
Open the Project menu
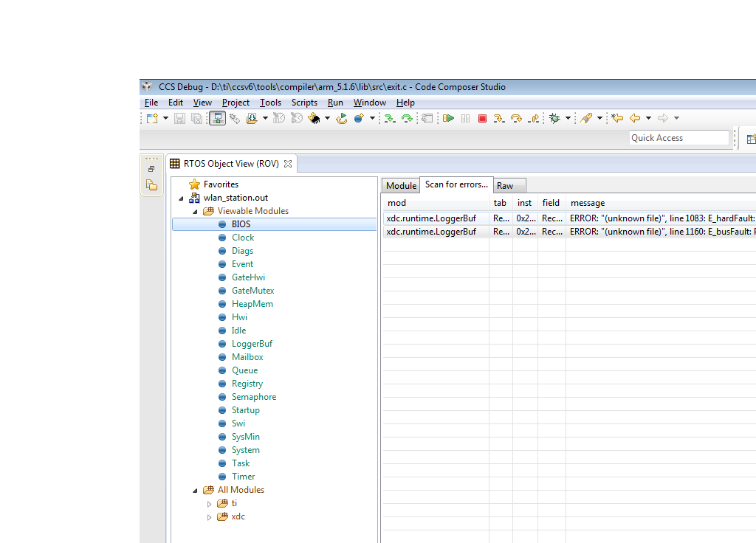coord(236,103)
